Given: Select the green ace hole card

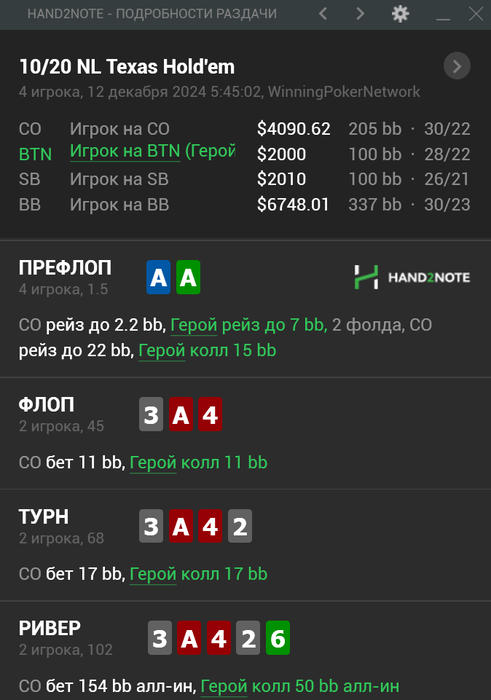Looking at the screenshot, I should (x=188, y=277).
